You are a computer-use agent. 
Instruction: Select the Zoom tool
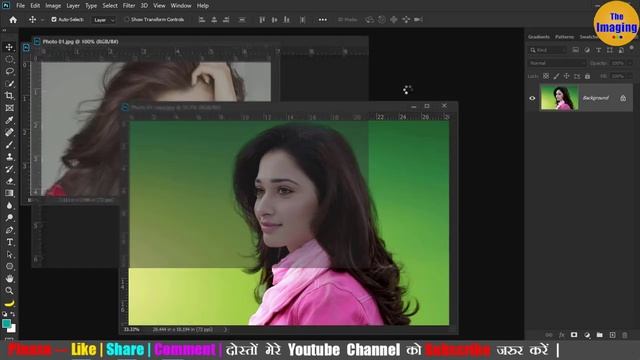9,291
